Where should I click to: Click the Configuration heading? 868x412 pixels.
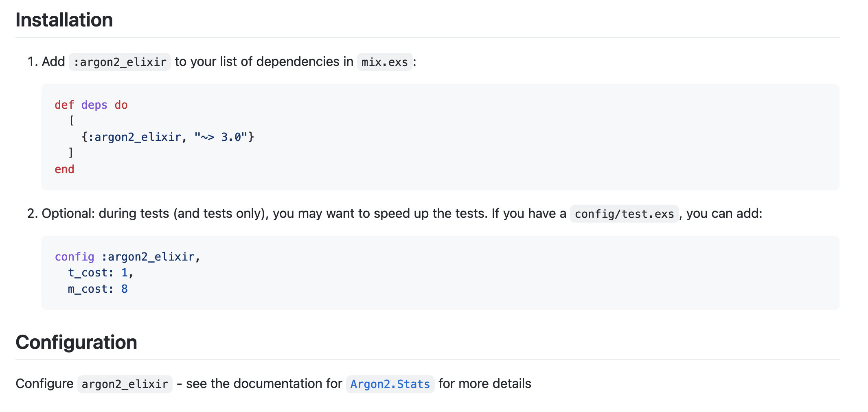76,342
